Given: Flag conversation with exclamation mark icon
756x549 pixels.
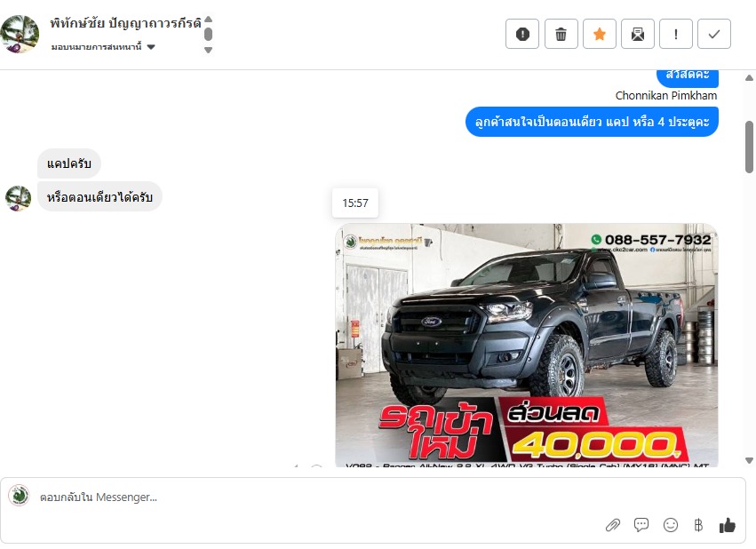Looking at the screenshot, I should coord(676,35).
